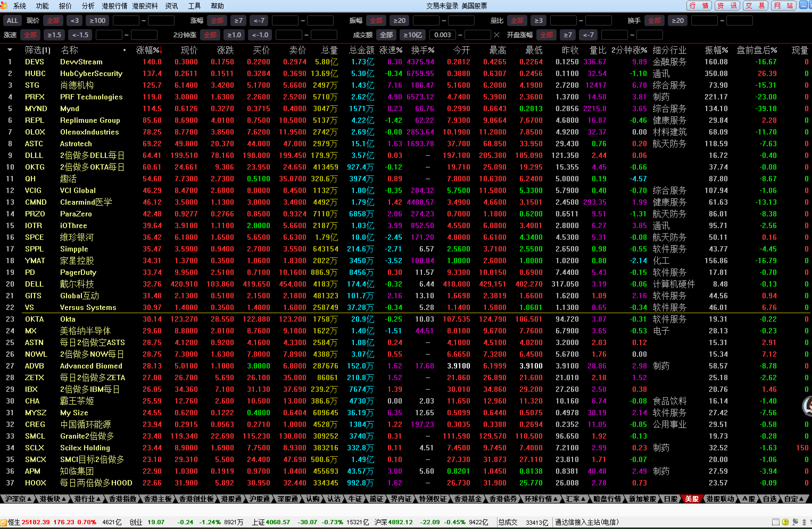Open the 系统 menu
Screen dimensions: 812x529
[19, 6]
